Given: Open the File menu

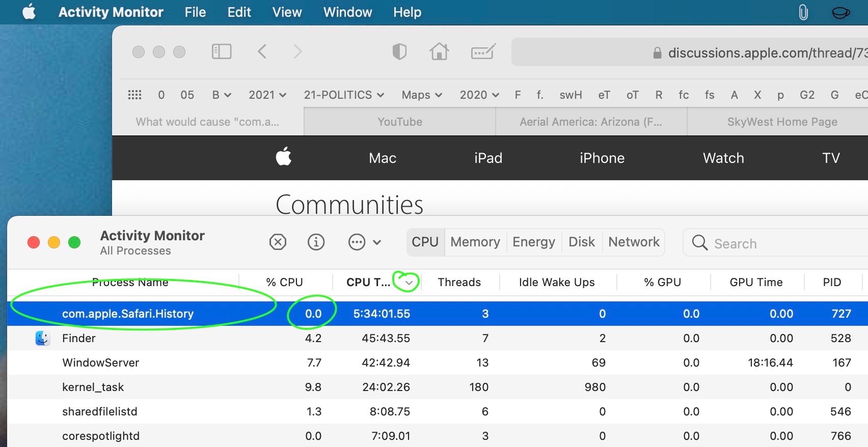Looking at the screenshot, I should point(195,12).
